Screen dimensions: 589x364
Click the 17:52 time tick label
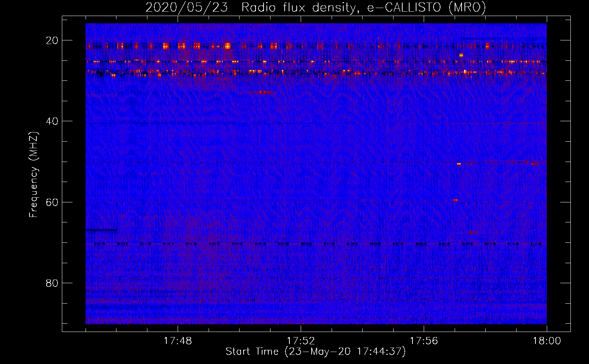click(301, 341)
